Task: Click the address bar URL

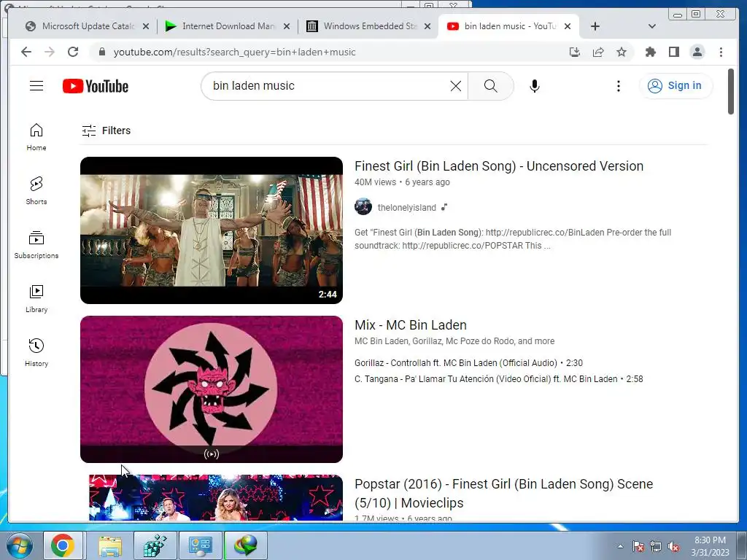Action: [x=234, y=52]
